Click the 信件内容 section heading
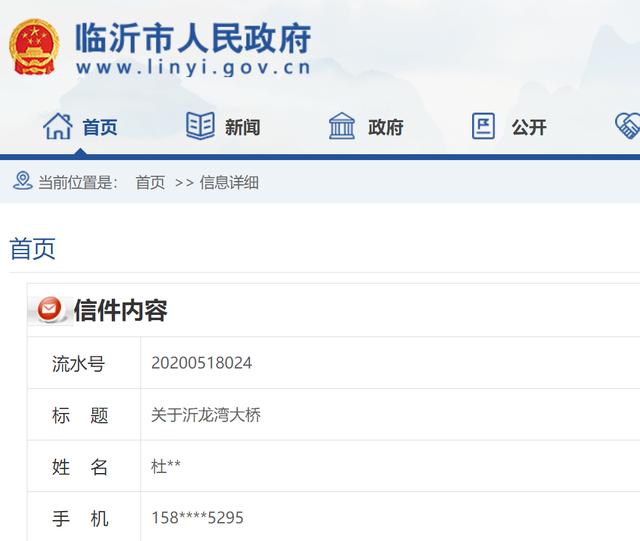The width and height of the screenshot is (640, 541). click(121, 310)
